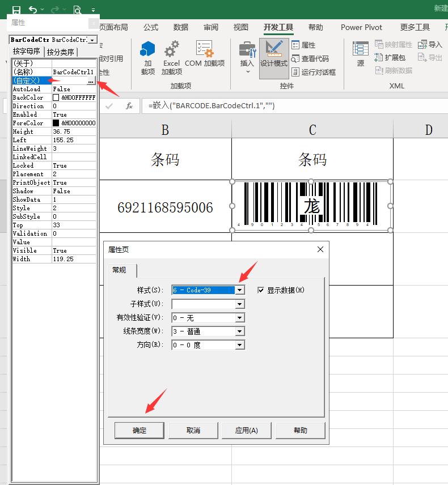Select the Placement property row

click(54, 174)
